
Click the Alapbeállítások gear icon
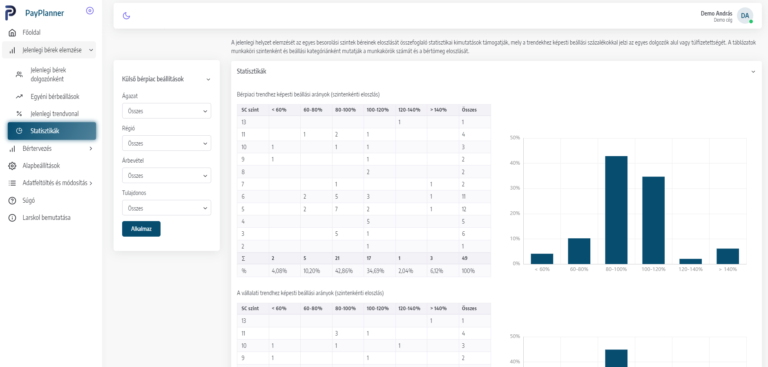coord(12,166)
